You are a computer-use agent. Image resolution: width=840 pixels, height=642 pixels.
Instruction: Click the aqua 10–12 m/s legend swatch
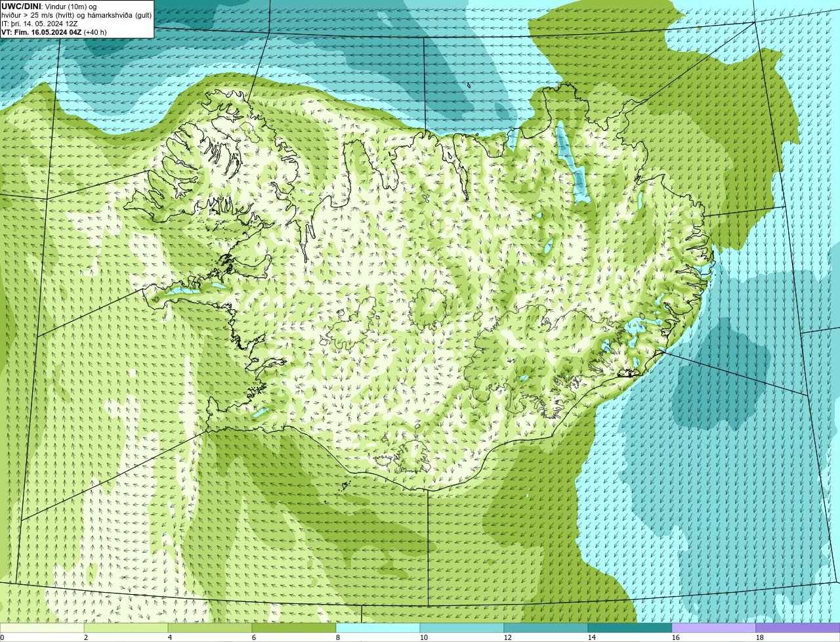462,628
